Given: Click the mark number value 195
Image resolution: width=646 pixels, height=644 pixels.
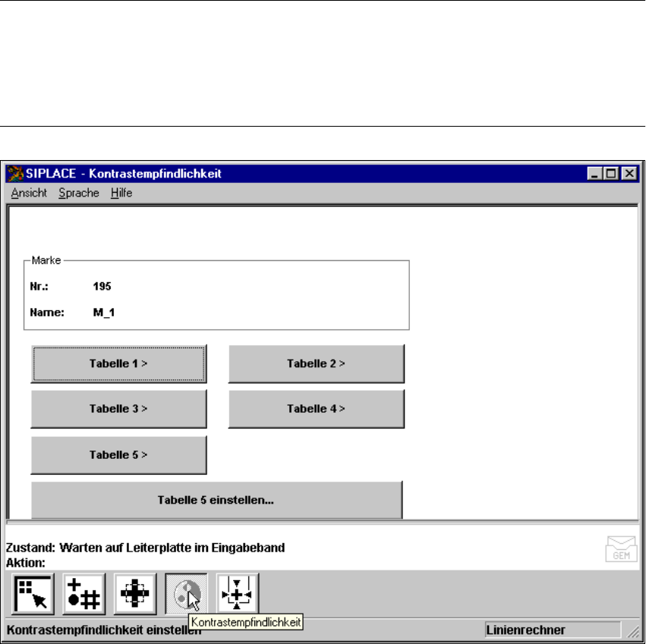Looking at the screenshot, I should pyautogui.click(x=102, y=286).
